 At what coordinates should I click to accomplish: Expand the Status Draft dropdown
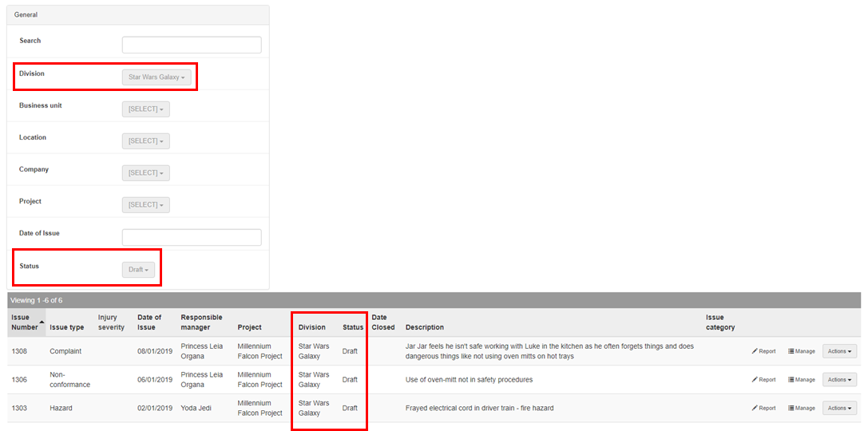[x=138, y=270]
